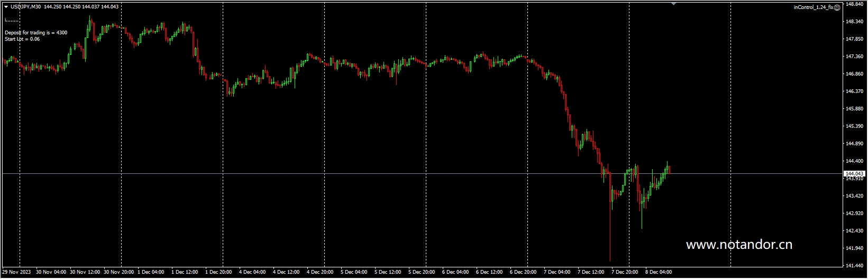Click the 148.840 level on price scale

coord(855,4)
